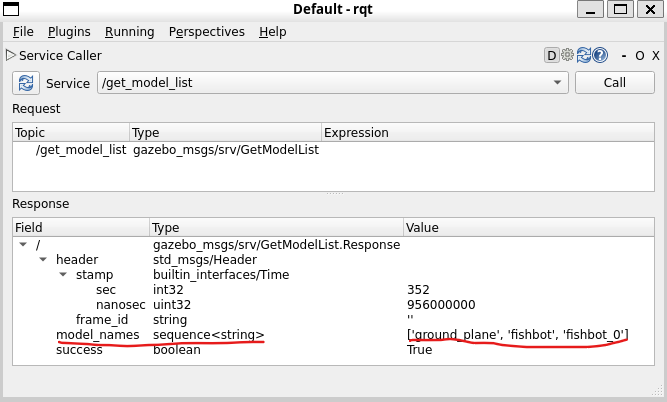Collapse the root '/' response tree node
667x402 pixels.
click(23, 245)
